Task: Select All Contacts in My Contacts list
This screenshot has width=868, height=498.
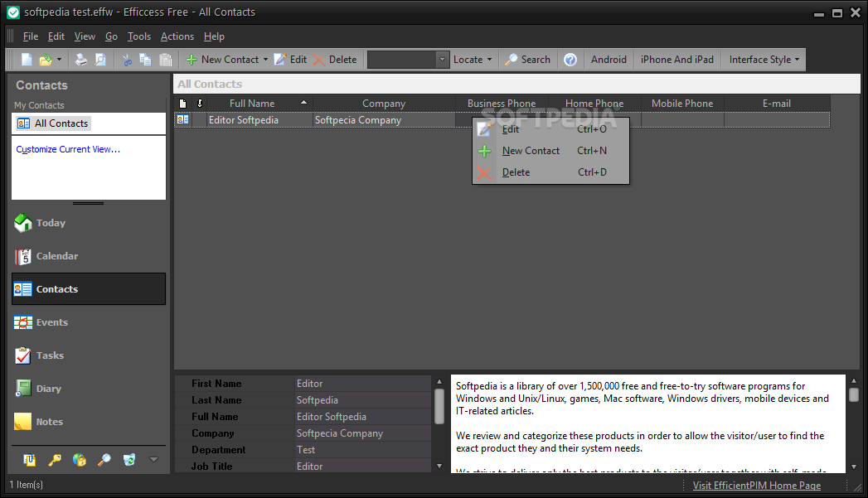Action: pos(52,123)
